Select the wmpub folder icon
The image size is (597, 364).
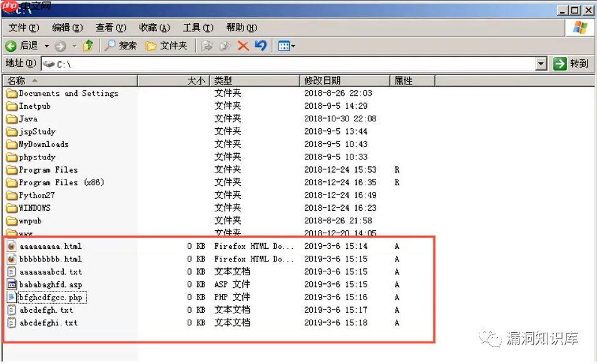(x=12, y=221)
